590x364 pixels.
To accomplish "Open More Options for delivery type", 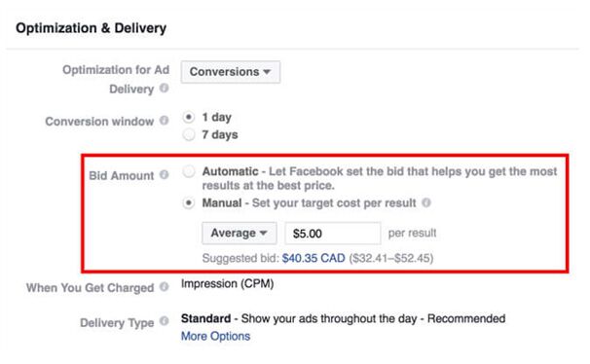I will (x=215, y=336).
